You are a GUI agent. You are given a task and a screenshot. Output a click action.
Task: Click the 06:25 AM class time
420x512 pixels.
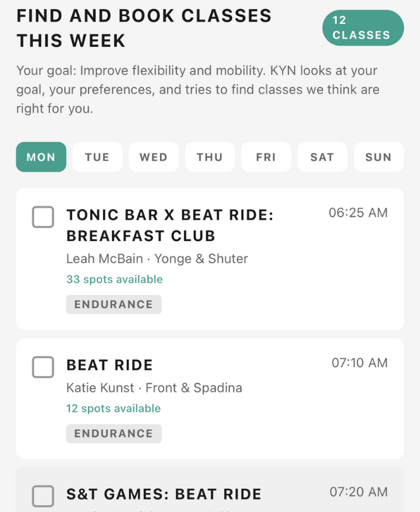[x=358, y=213]
